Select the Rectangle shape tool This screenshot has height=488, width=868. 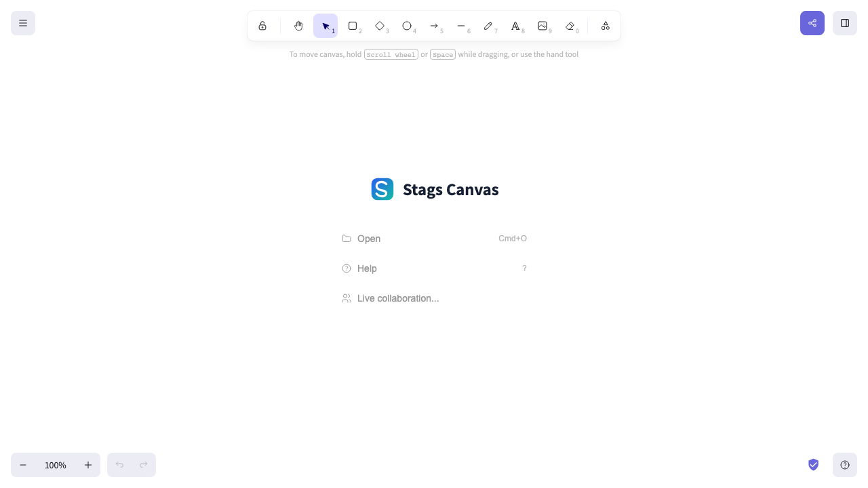point(353,26)
